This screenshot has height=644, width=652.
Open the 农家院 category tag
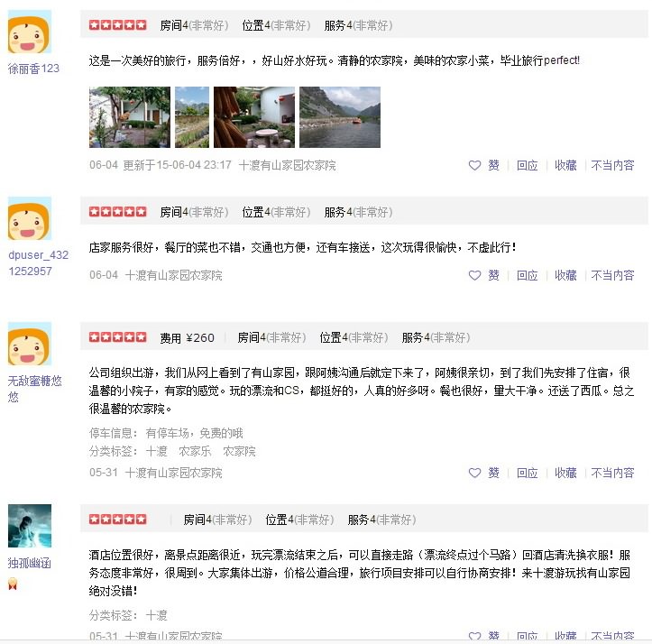240,451
